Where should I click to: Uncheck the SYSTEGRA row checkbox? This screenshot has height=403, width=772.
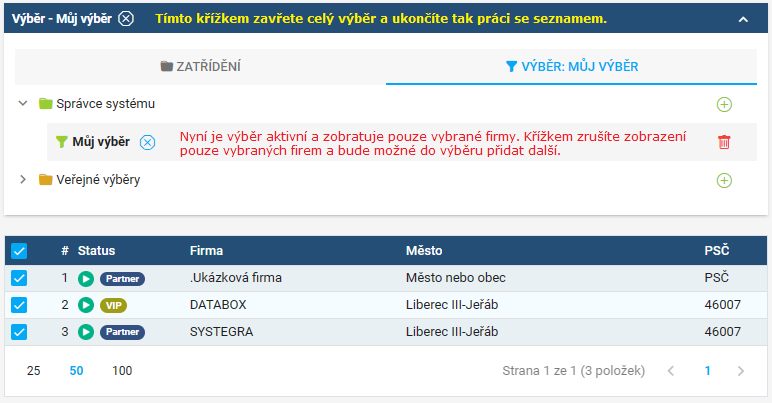(19, 332)
